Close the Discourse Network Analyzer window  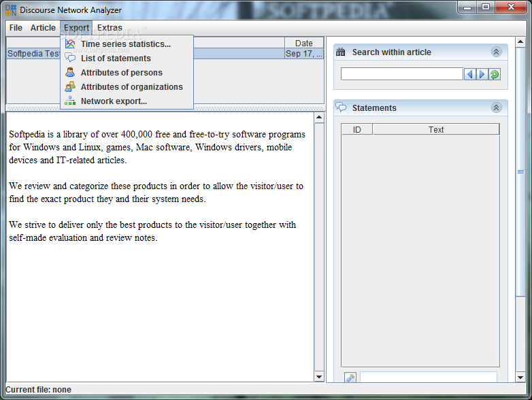[511, 7]
